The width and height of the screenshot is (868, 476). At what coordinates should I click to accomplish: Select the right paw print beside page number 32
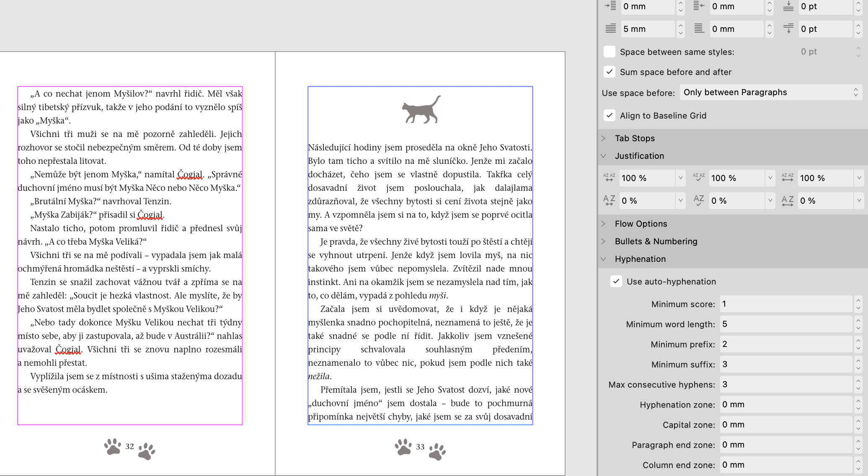click(147, 451)
